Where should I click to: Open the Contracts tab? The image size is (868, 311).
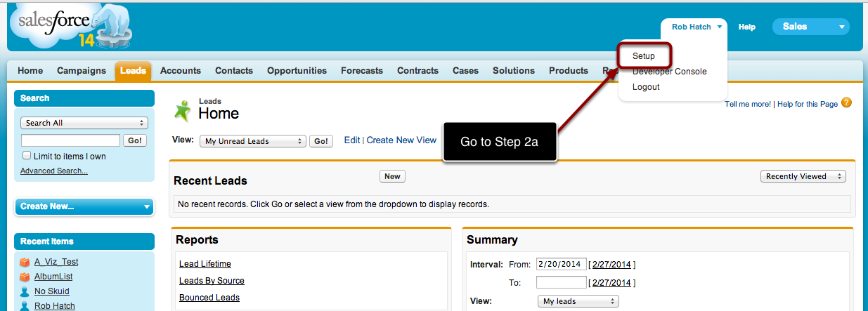417,70
